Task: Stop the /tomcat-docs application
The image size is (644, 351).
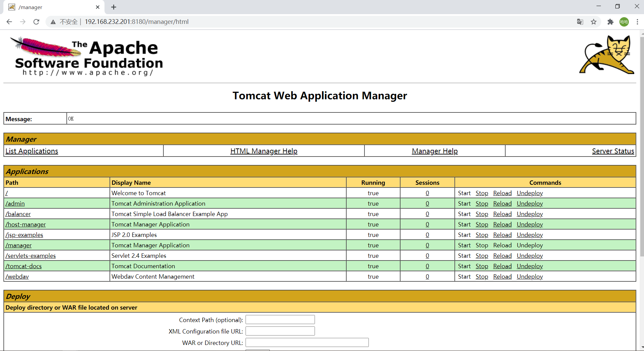Action: (482, 266)
